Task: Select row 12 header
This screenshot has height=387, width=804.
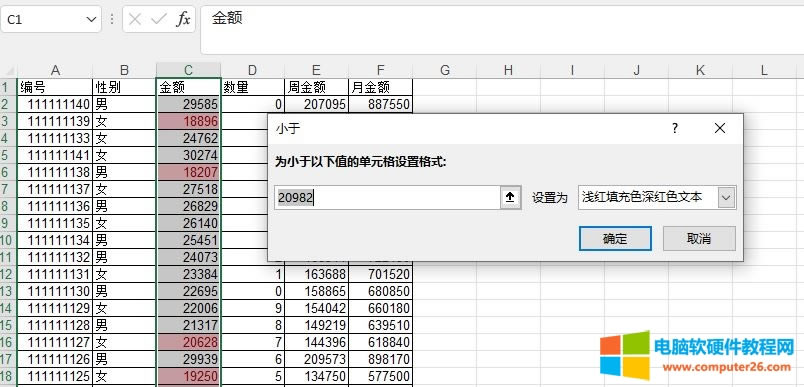Action: [8, 274]
